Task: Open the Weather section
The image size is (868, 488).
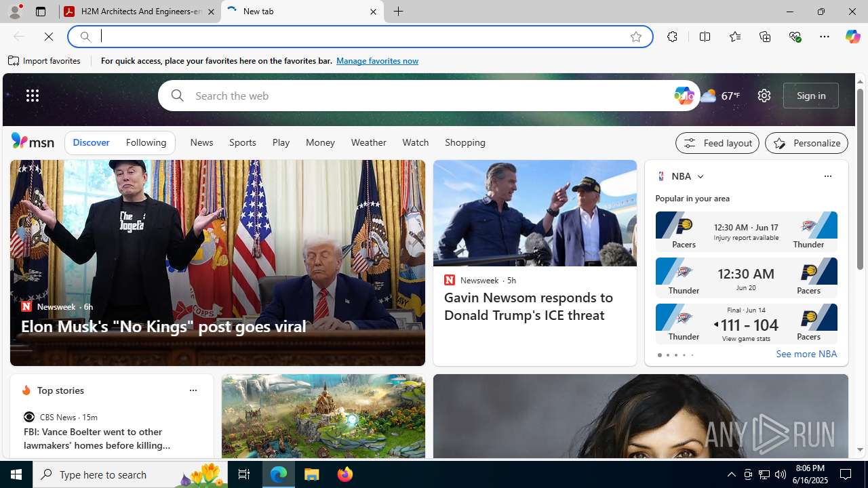Action: click(x=369, y=143)
